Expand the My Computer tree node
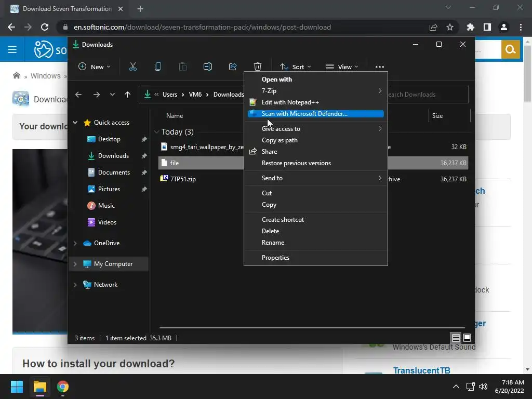Viewport: 532px width, 399px height. 75,264
